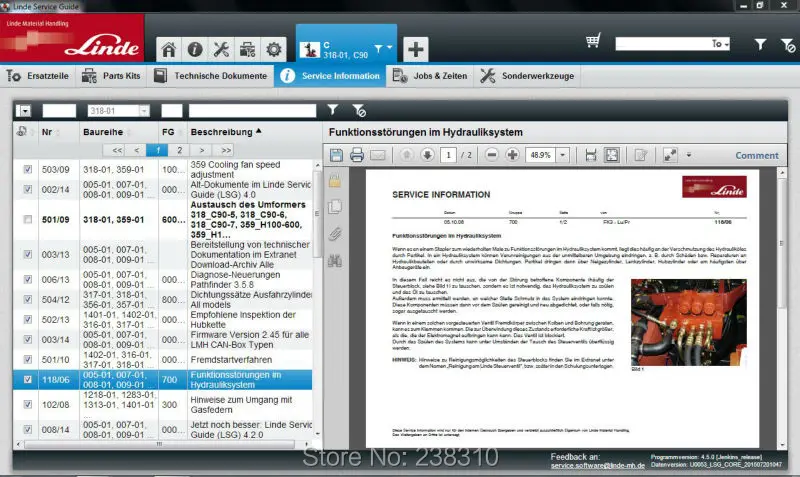Open the Home icon in header
The image size is (800, 477).
(x=168, y=49)
